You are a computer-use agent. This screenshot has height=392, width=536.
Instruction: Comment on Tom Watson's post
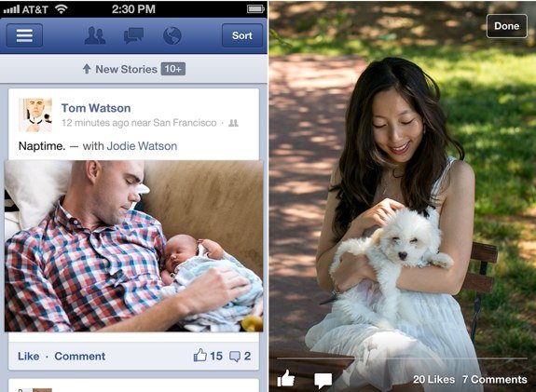tap(80, 356)
